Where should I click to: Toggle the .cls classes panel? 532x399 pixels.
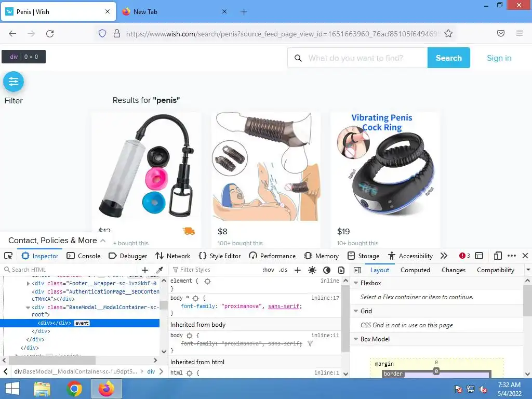pyautogui.click(x=283, y=270)
